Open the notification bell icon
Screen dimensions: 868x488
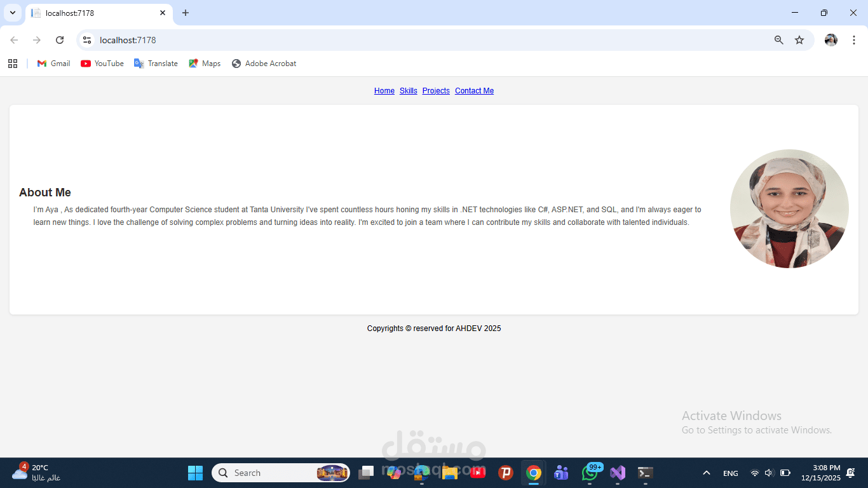(851, 473)
